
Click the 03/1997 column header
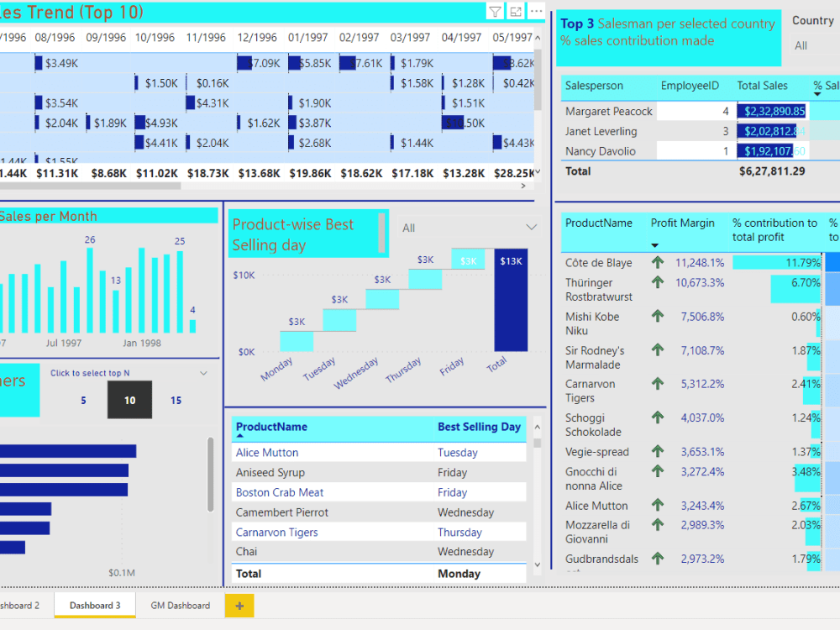pos(411,38)
